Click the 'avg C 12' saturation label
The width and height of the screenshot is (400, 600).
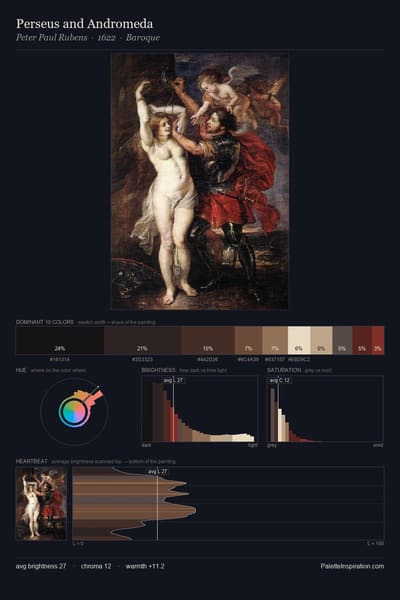(279, 380)
